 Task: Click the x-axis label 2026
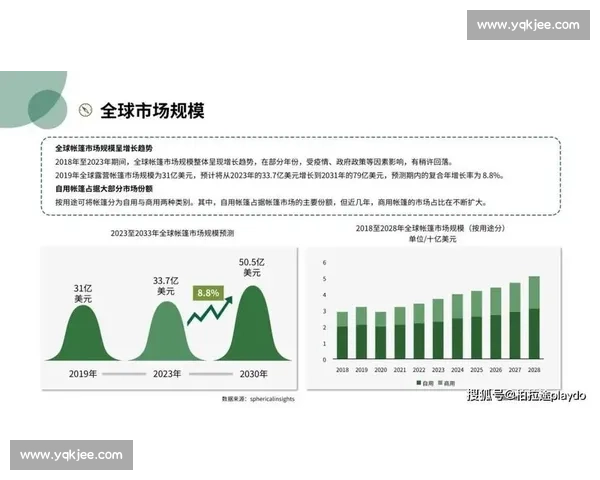496,370
